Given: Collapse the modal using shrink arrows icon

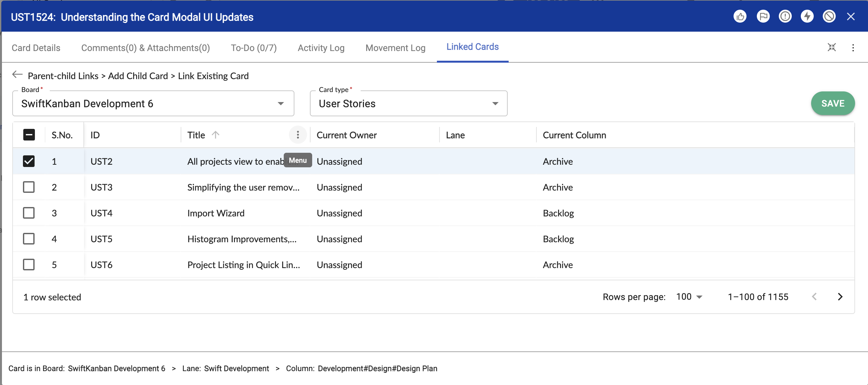Looking at the screenshot, I should (831, 47).
